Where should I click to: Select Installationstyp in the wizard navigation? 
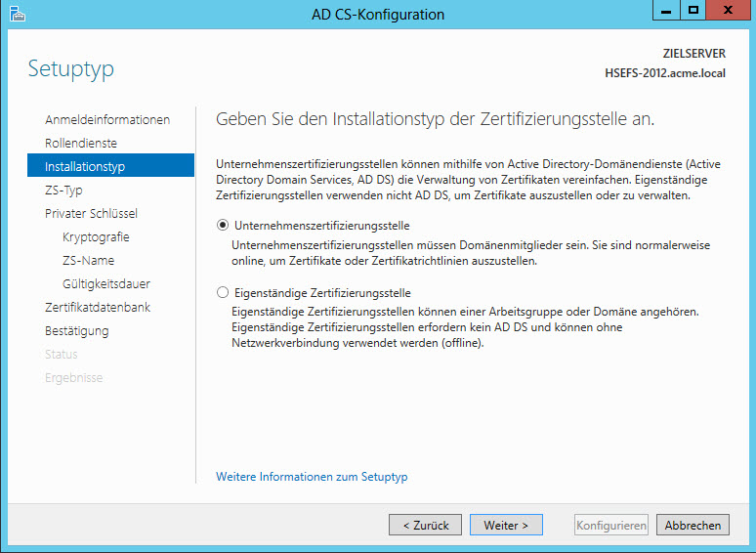(111, 166)
